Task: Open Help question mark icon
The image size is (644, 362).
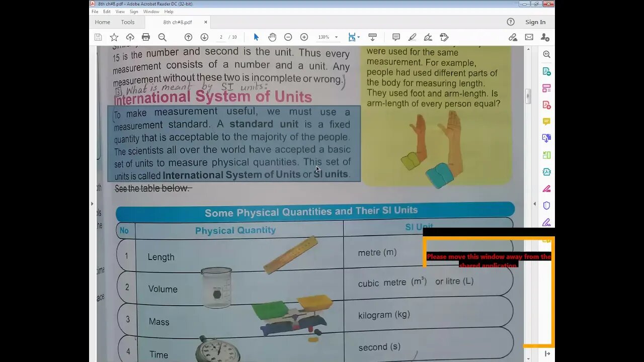Action: point(511,22)
